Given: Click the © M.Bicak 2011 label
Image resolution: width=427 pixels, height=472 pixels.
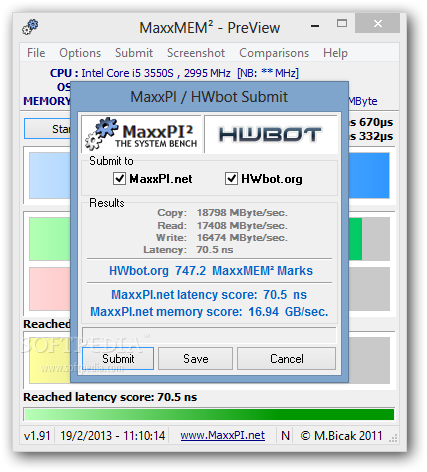Looking at the screenshot, I should point(341,435).
